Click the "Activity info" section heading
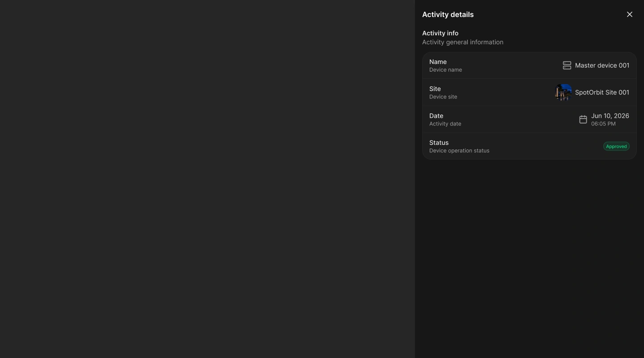Screen dimensions: 644x358 pyautogui.click(x=440, y=33)
